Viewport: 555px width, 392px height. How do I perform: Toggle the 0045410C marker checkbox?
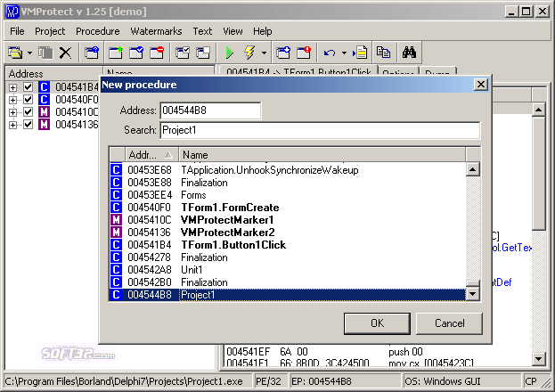[29, 112]
